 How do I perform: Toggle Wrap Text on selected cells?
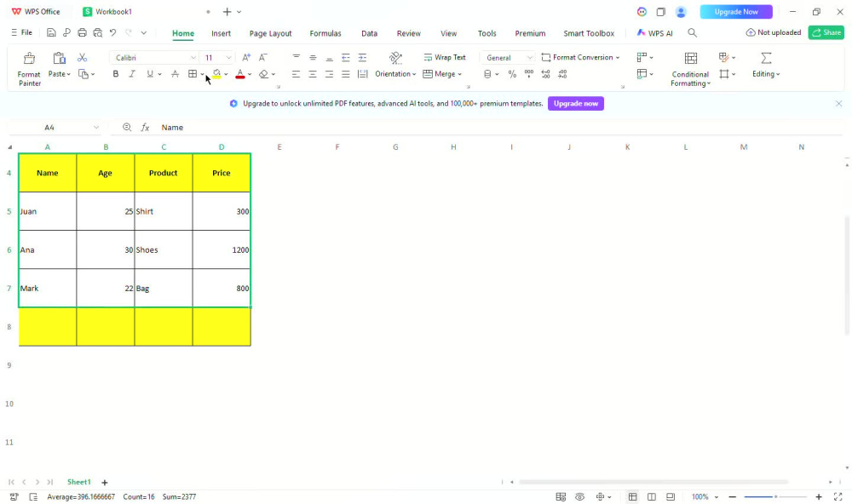tap(445, 57)
